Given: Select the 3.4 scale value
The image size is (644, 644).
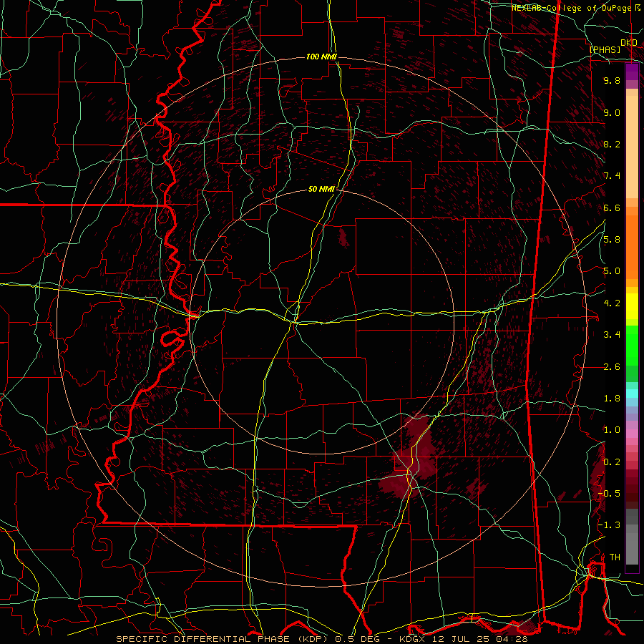Looking at the screenshot, I should (612, 335).
